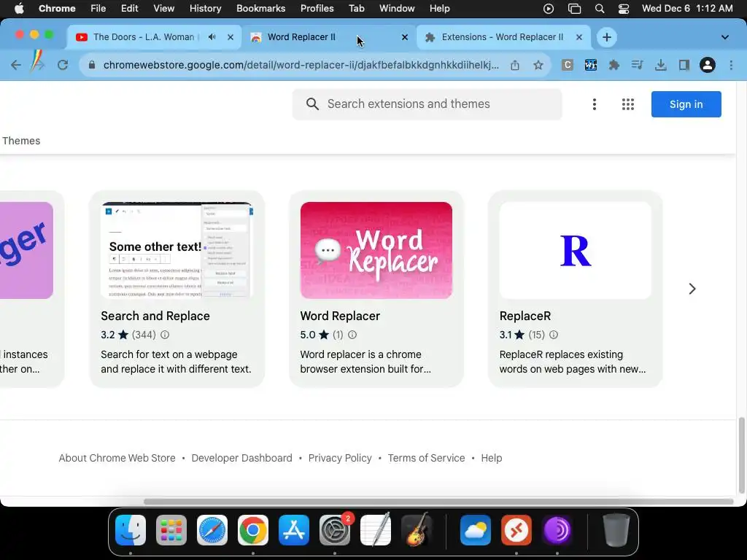The height and width of the screenshot is (560, 747).
Task: Click the horizontal scrollbar at bottom
Action: click(x=438, y=502)
